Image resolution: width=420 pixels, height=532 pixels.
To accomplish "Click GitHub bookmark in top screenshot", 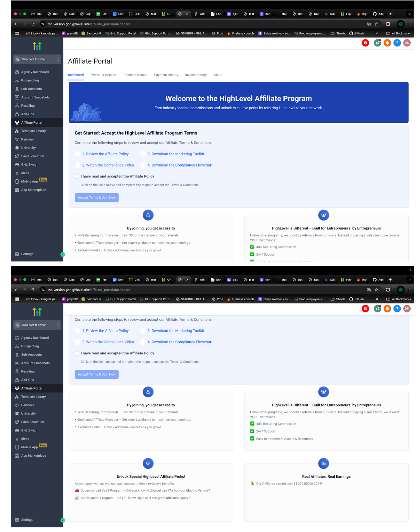I will click(x=357, y=33).
